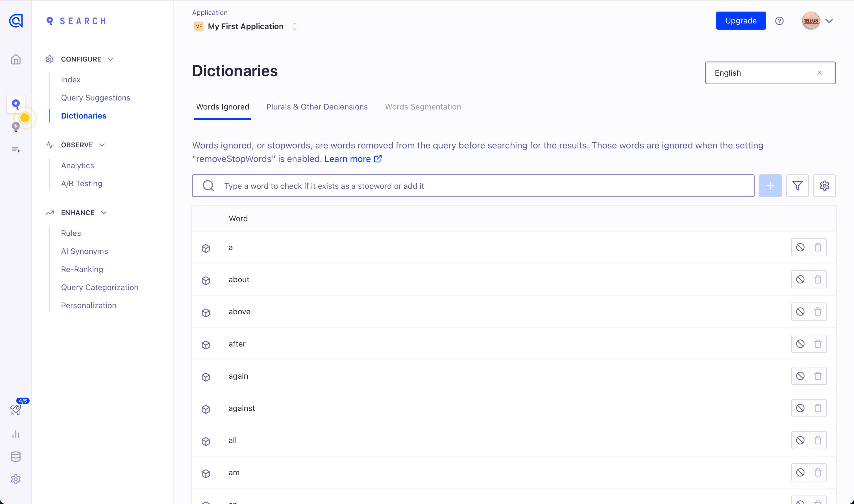This screenshot has height=504, width=854.
Task: Go to Home via the sidebar house icon
Action: 16,60
